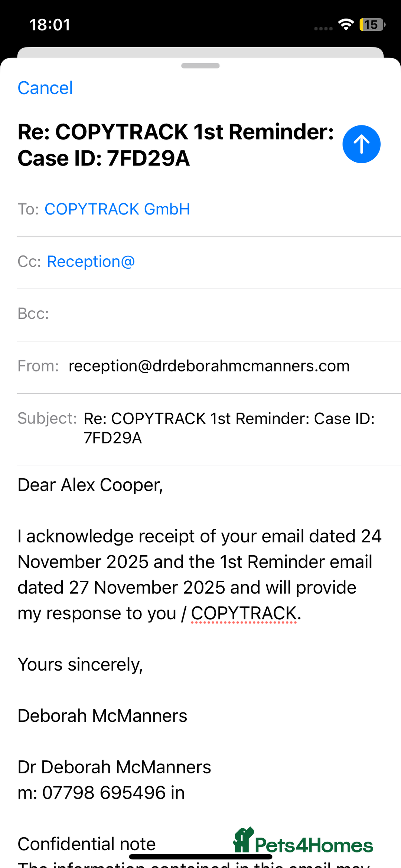
Task: Select the Reception@ Cc recipient
Action: click(x=91, y=262)
